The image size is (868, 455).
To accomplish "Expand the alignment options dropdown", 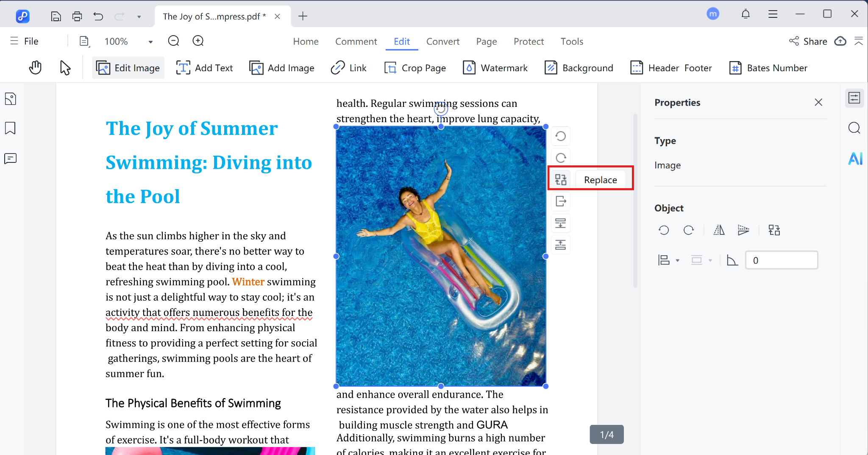I will pos(679,260).
